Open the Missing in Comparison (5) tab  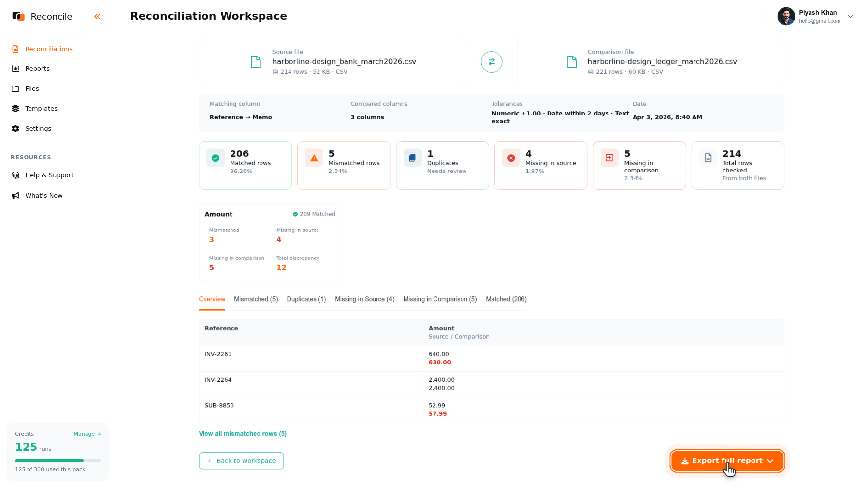(440, 299)
